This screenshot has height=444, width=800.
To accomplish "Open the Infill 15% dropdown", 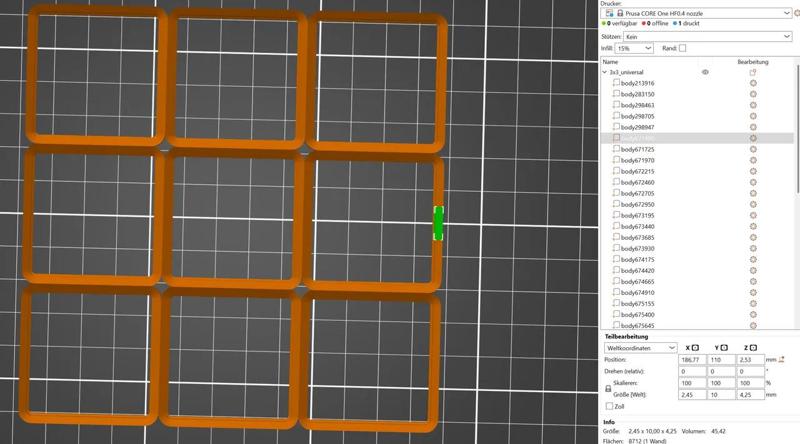I will click(x=634, y=48).
